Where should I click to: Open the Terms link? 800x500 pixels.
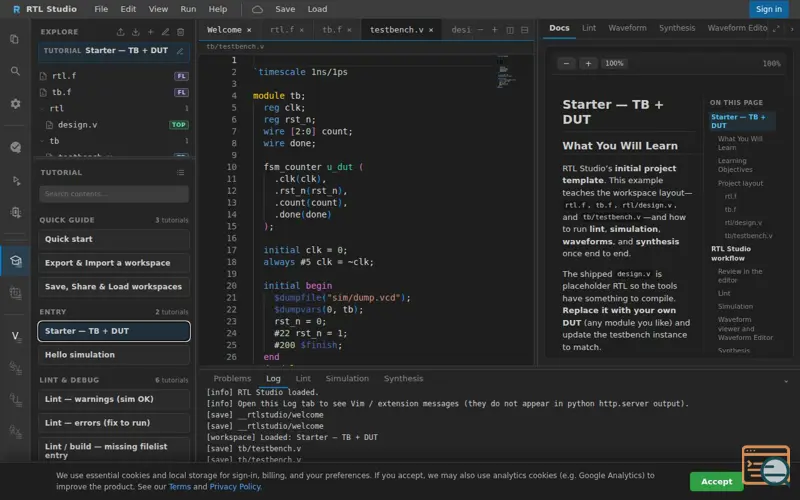[x=180, y=487]
